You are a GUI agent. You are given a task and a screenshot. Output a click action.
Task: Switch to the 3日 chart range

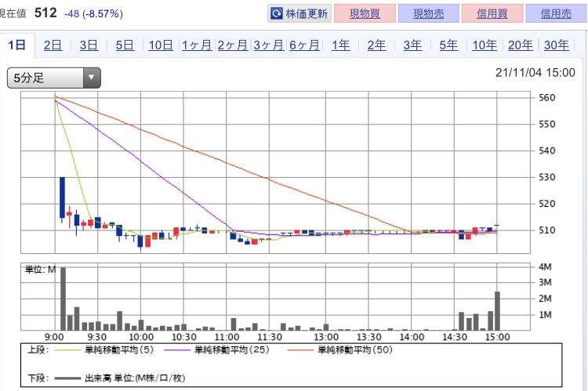pos(89,45)
